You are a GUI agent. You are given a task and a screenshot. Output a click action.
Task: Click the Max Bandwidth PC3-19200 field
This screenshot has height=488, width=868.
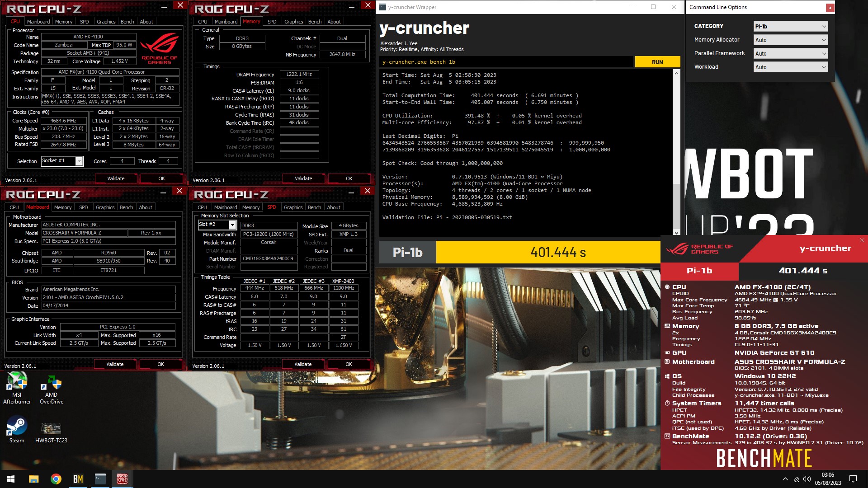[x=269, y=234]
